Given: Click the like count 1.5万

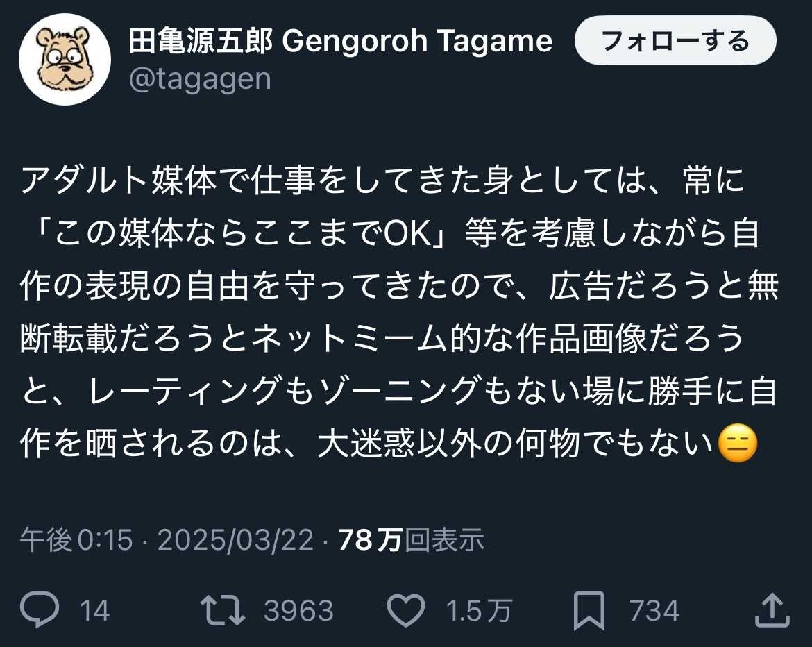Looking at the screenshot, I should point(479,611).
